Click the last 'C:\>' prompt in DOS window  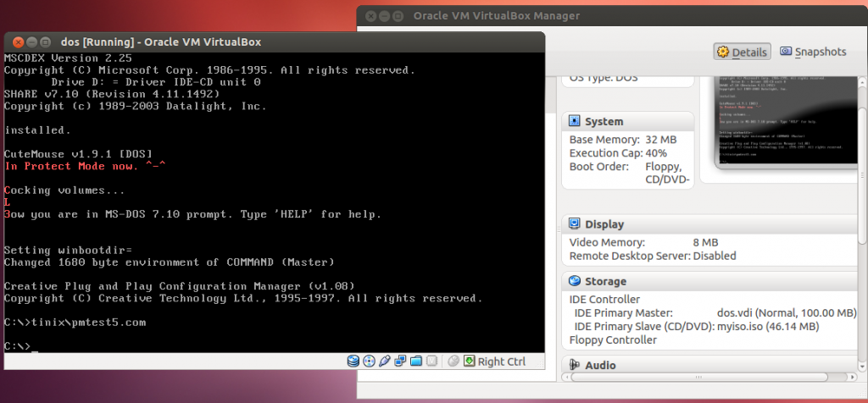pos(17,346)
